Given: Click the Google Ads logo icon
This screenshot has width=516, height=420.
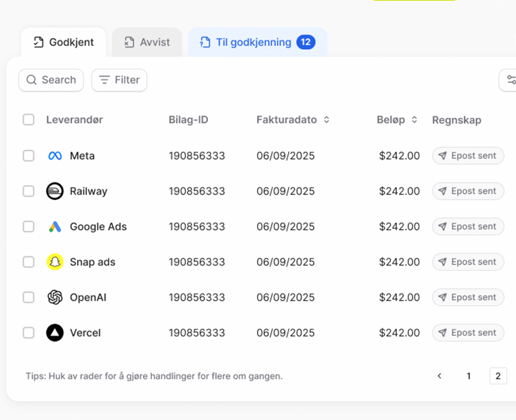Looking at the screenshot, I should [55, 227].
